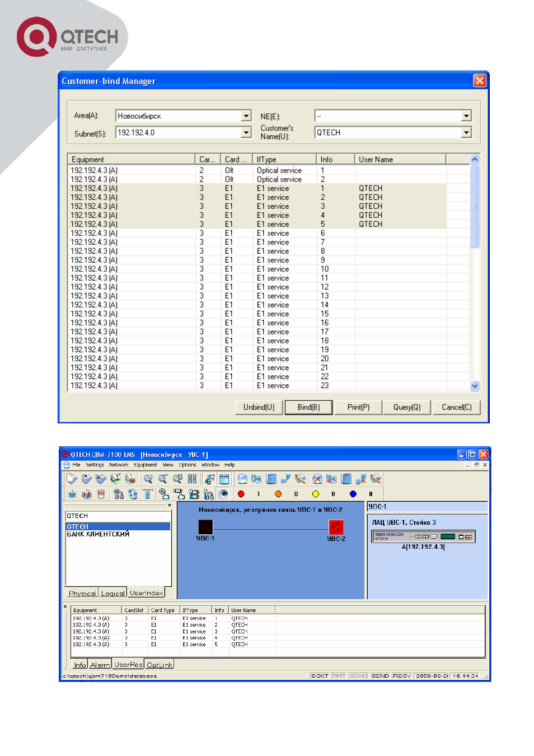This screenshot has height=756, width=534.
Task: Switch to the Logical tab
Action: 113,593
